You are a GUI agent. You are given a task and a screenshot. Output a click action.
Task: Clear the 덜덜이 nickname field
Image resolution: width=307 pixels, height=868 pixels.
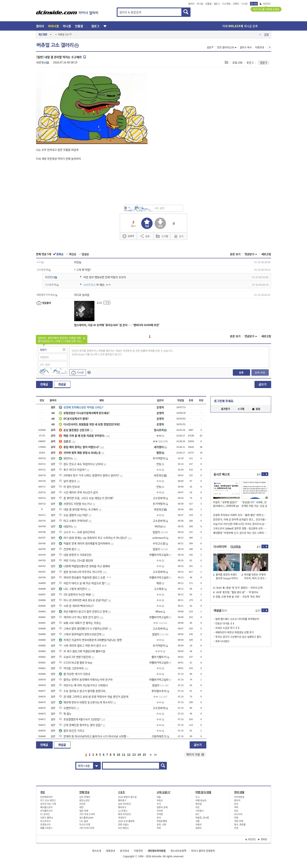click(x=64, y=350)
